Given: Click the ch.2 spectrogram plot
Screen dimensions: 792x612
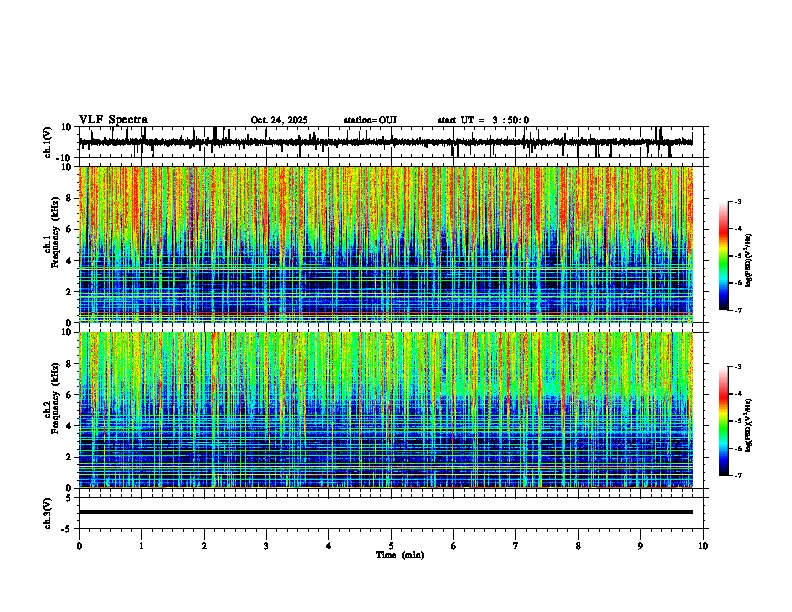Looking at the screenshot, I should (x=386, y=410).
